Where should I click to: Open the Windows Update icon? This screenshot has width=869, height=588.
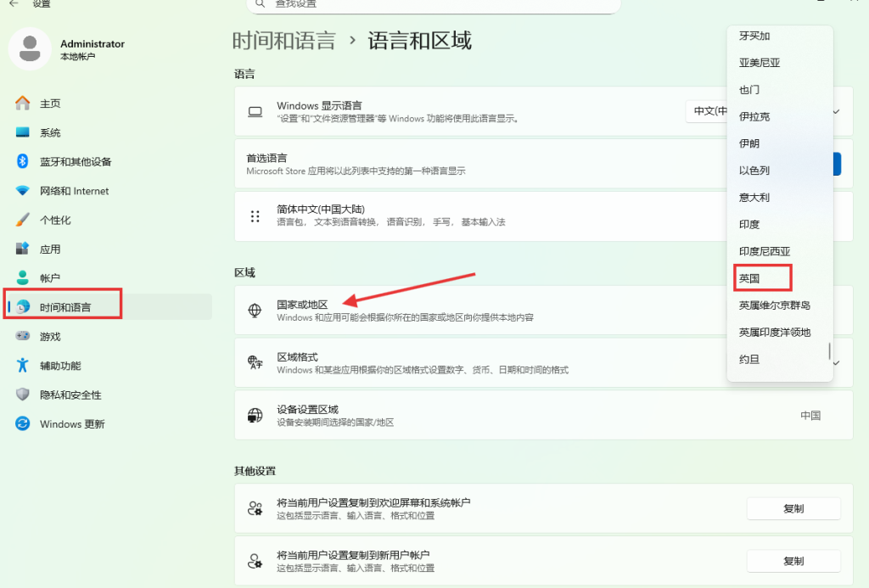pos(23,424)
